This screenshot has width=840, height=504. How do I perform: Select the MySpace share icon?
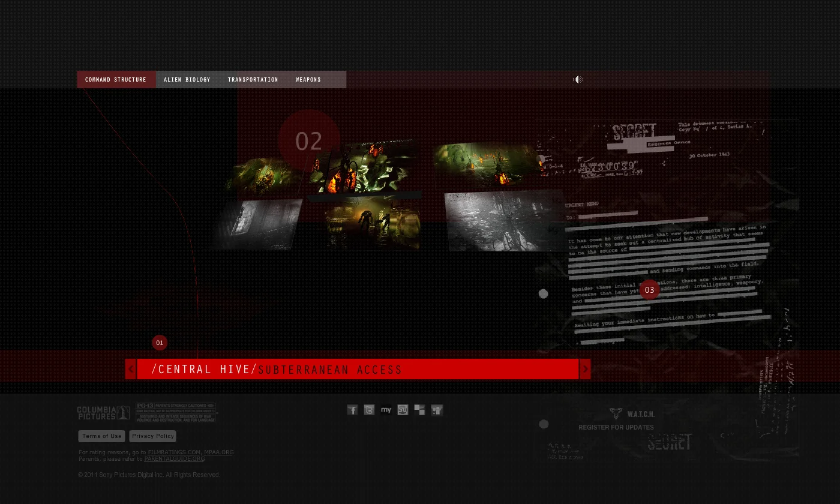[x=386, y=410]
